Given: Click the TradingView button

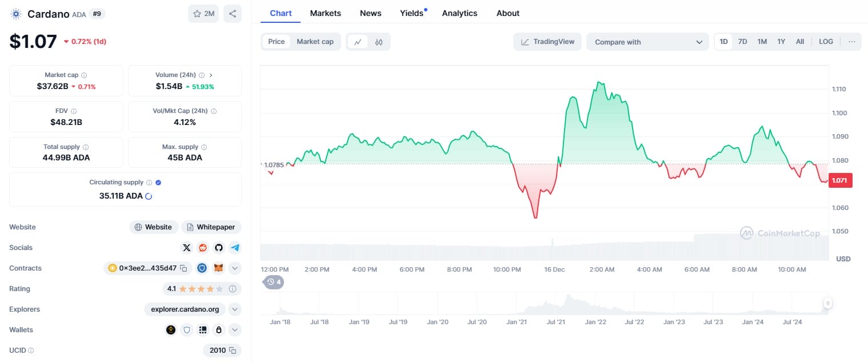Looking at the screenshot, I should coord(548,42).
